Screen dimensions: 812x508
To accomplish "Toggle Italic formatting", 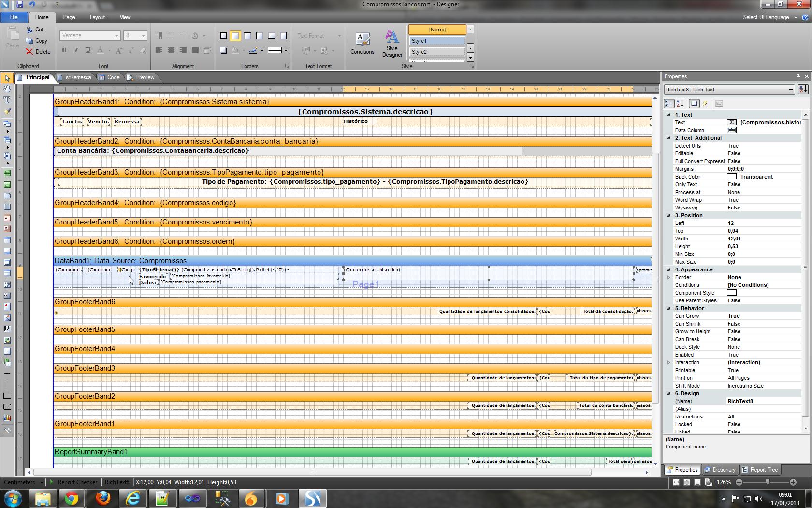I will (76, 50).
